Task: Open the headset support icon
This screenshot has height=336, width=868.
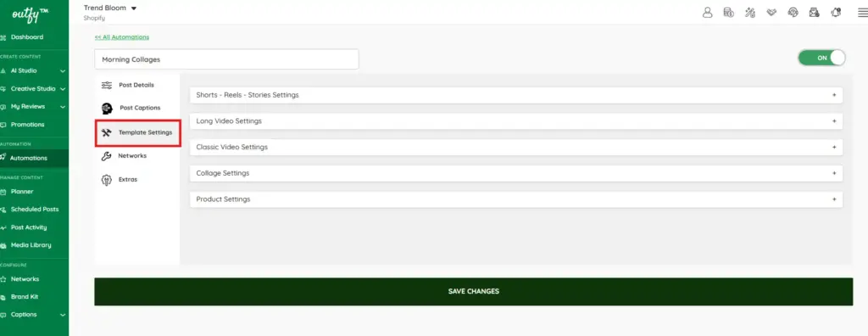Action: (793, 12)
